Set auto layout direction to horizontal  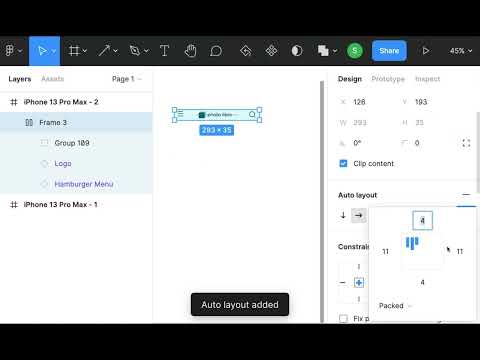359,215
